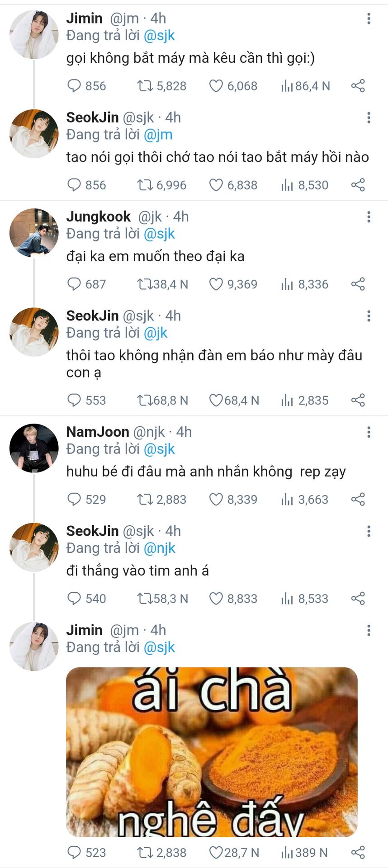The width and height of the screenshot is (388, 868).
Task: Share SeokJin's tweet replying to @jk
Action: pos(358,400)
